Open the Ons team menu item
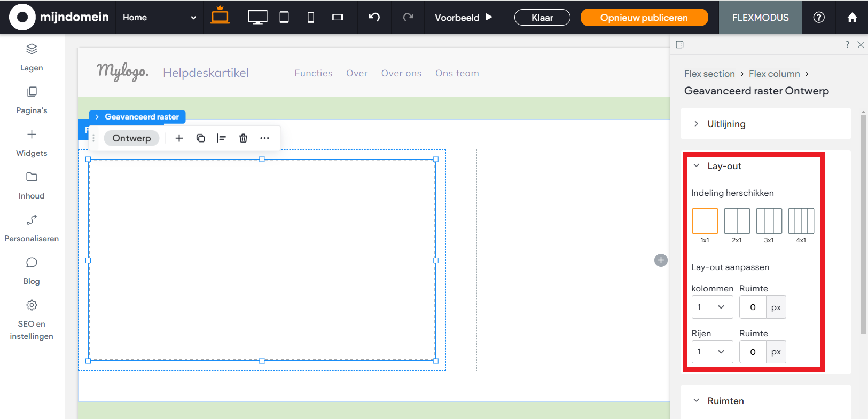The height and width of the screenshot is (419, 868). pyautogui.click(x=457, y=73)
